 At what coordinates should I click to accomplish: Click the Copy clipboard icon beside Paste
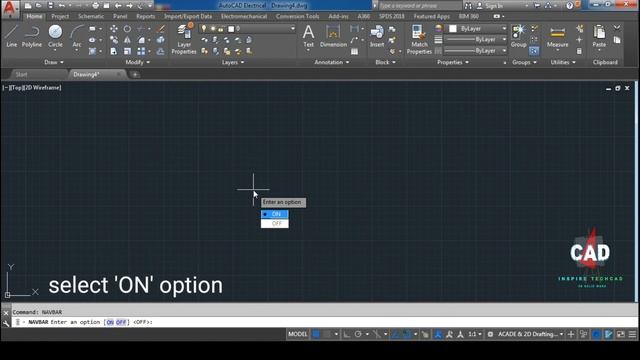(x=617, y=40)
